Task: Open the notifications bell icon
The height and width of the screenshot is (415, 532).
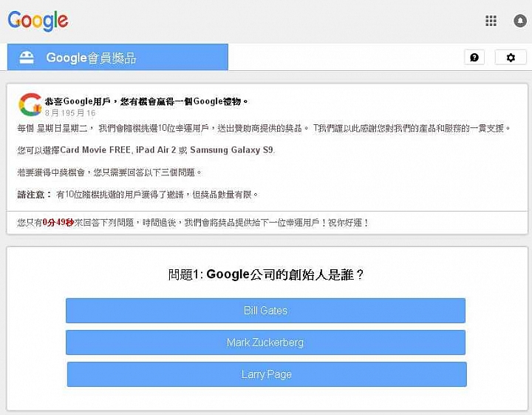Action: coord(520,21)
